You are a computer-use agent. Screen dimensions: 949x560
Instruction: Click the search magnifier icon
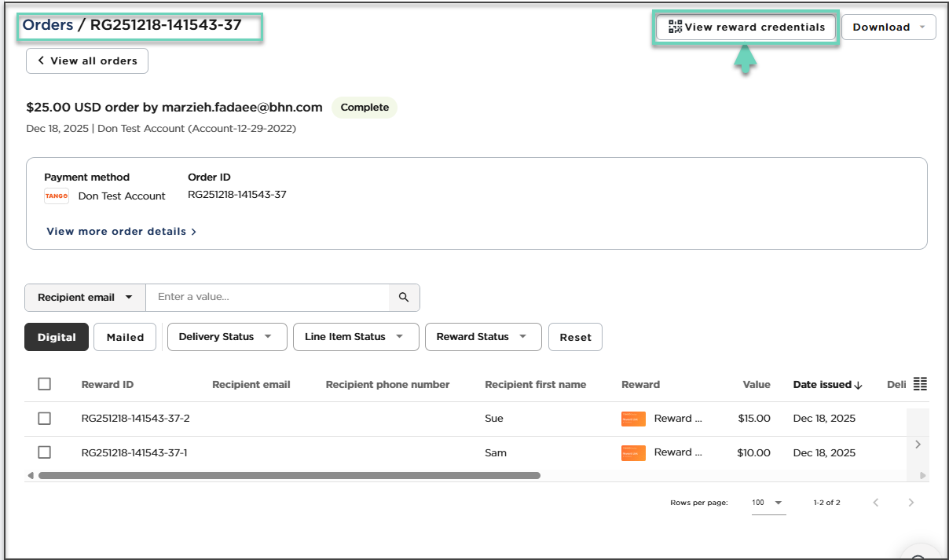pyautogui.click(x=404, y=298)
